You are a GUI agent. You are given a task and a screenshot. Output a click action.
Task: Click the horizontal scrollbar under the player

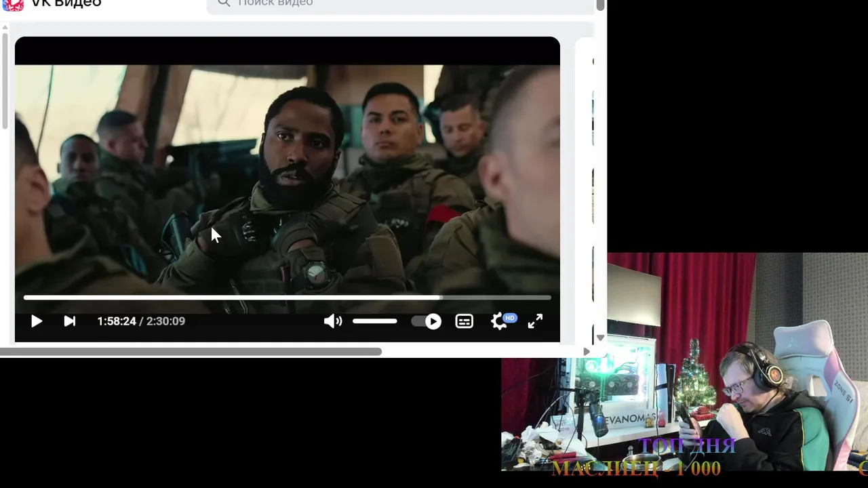click(191, 351)
